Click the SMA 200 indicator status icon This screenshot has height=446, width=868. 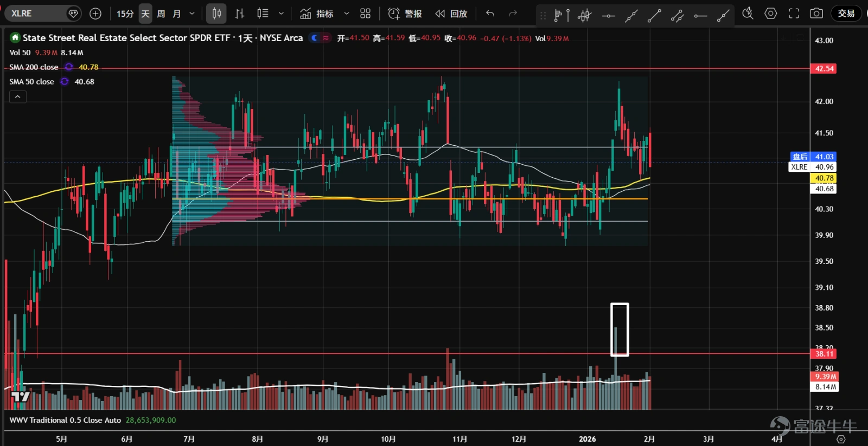coord(69,67)
